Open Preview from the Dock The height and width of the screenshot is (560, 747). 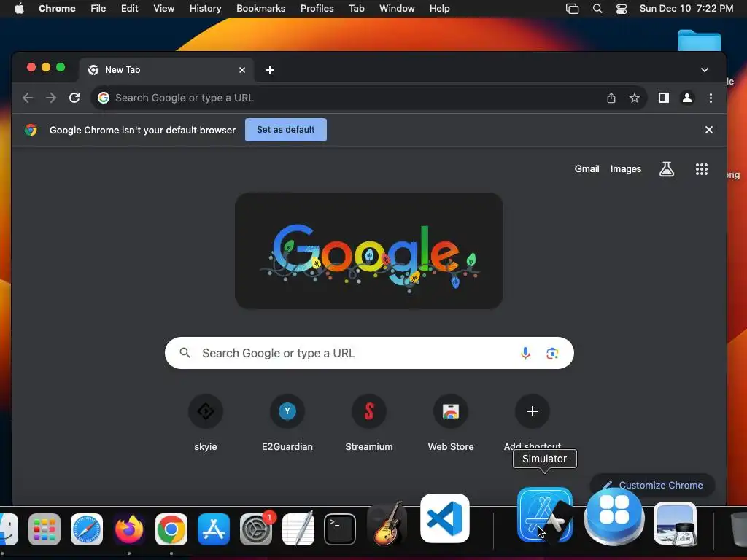[x=675, y=524]
